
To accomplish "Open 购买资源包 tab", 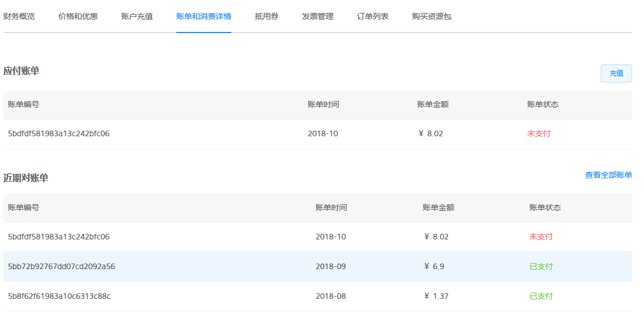I will 432,17.
